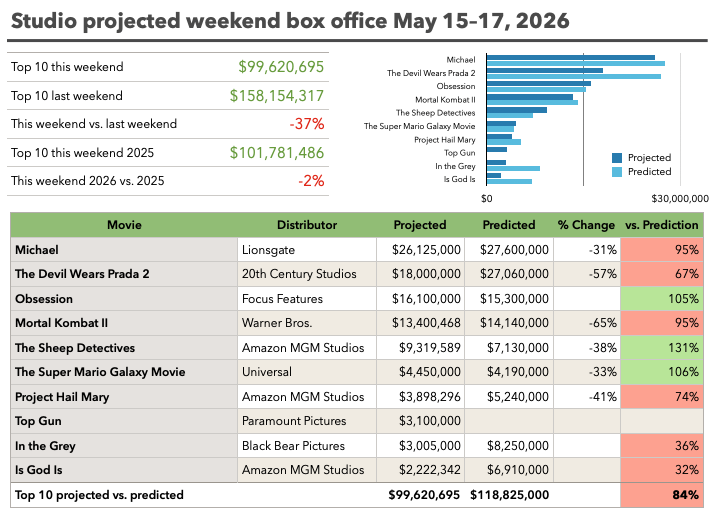The height and width of the screenshot is (520, 720).
Task: Click the report title heading
Action: tap(290, 21)
